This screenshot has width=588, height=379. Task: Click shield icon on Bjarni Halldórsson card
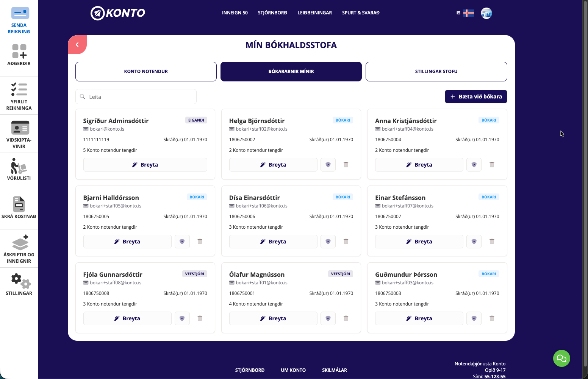(x=182, y=242)
